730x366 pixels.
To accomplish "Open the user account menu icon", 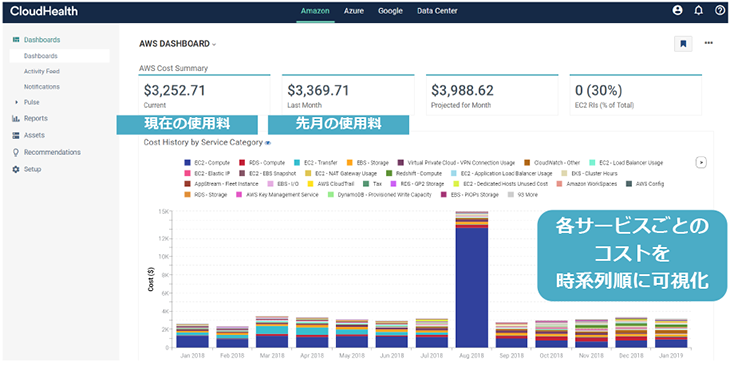I will click(x=677, y=11).
